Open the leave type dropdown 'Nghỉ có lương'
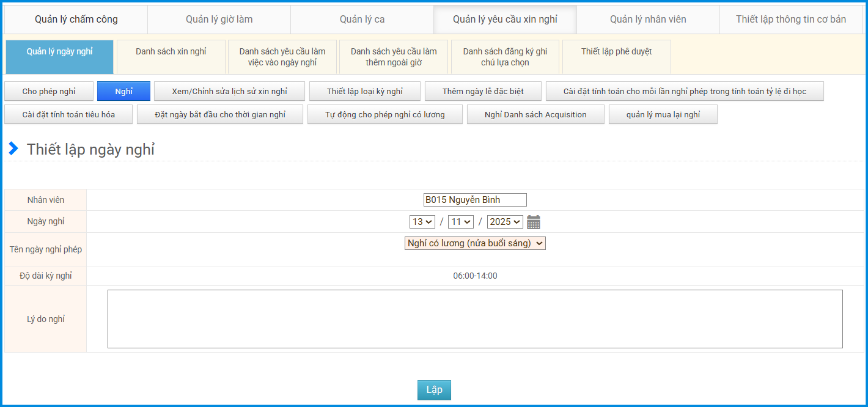The height and width of the screenshot is (407, 868). [475, 243]
